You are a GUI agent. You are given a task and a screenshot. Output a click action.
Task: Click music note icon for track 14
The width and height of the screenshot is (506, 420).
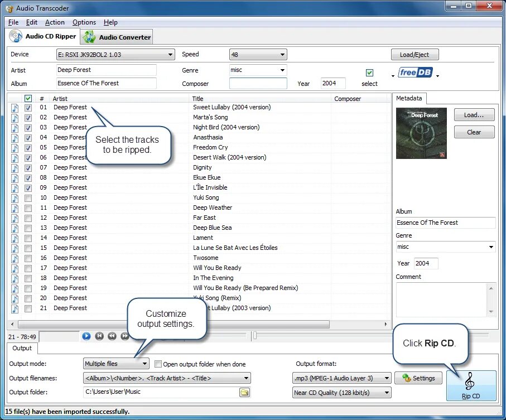pyautogui.click(x=15, y=238)
